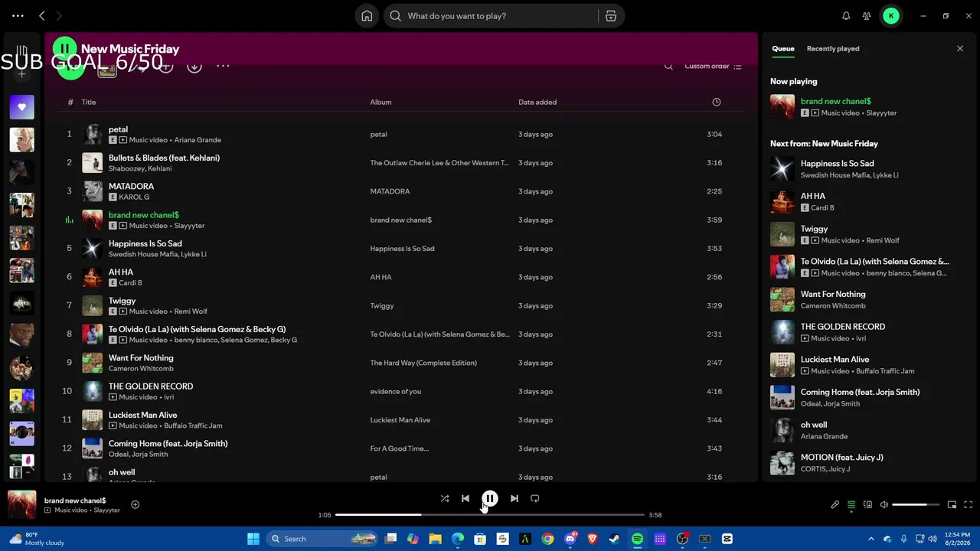
Task: Select MOTION (feat. Juicy J) in the queue
Action: pos(842,458)
